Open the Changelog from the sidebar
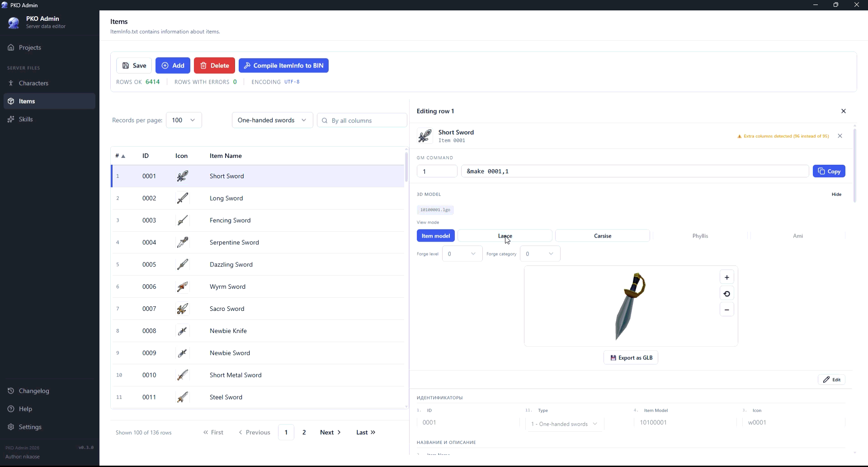 click(x=34, y=391)
